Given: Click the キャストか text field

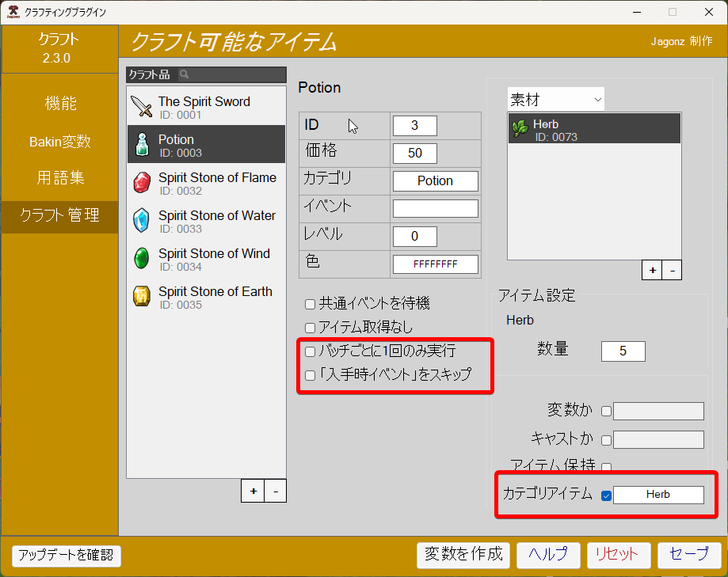Looking at the screenshot, I should click(x=658, y=440).
